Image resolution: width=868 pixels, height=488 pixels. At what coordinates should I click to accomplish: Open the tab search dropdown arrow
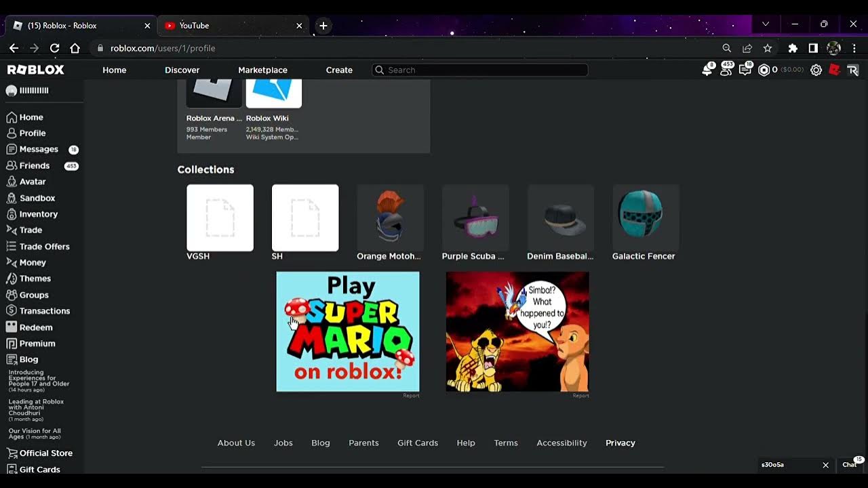point(766,24)
